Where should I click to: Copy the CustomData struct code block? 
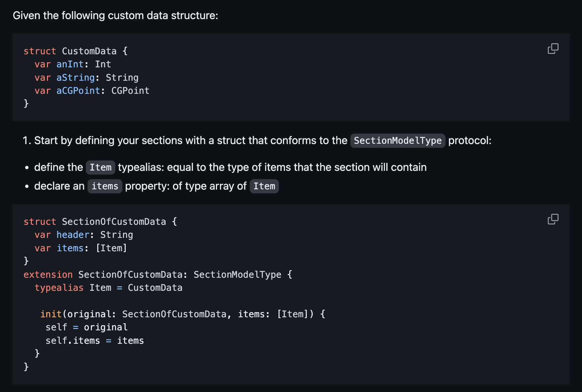click(x=553, y=49)
